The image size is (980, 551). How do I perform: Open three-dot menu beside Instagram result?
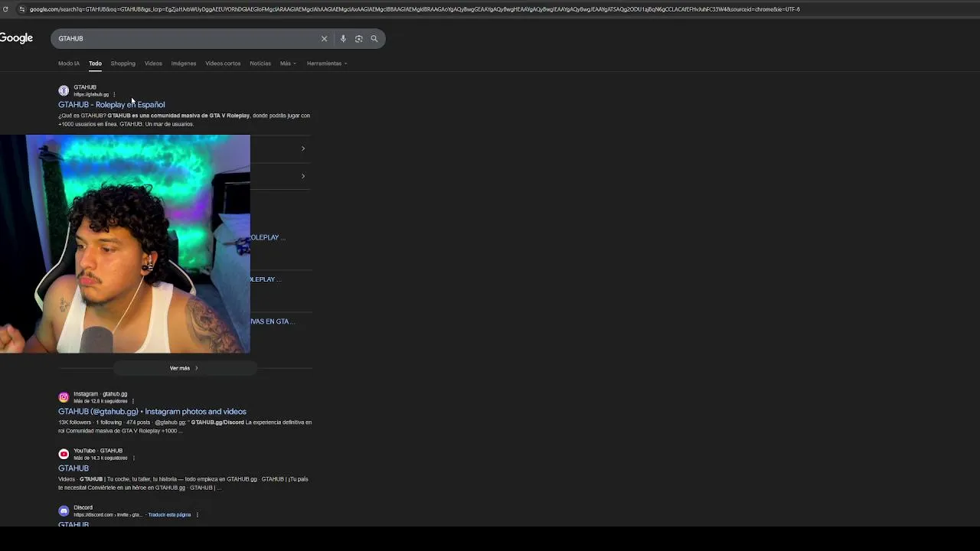[x=133, y=401]
